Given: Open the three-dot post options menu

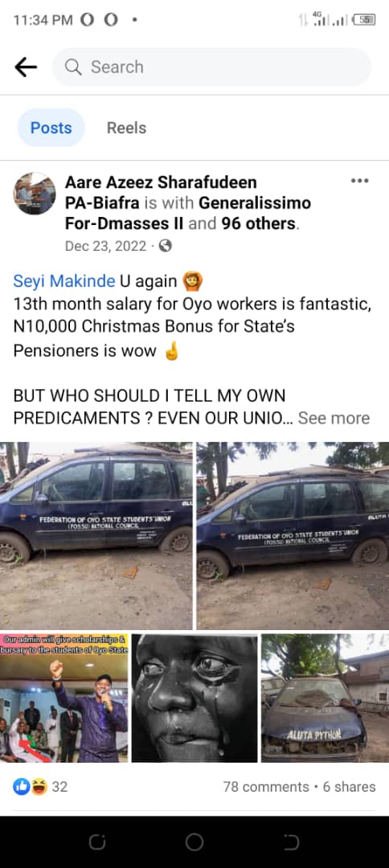Looking at the screenshot, I should pyautogui.click(x=360, y=181).
